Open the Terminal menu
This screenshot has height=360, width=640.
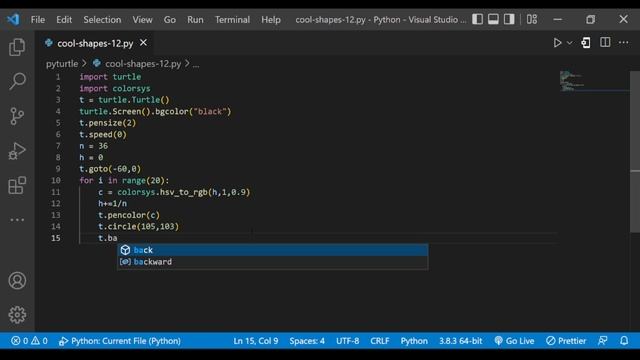pyautogui.click(x=232, y=20)
